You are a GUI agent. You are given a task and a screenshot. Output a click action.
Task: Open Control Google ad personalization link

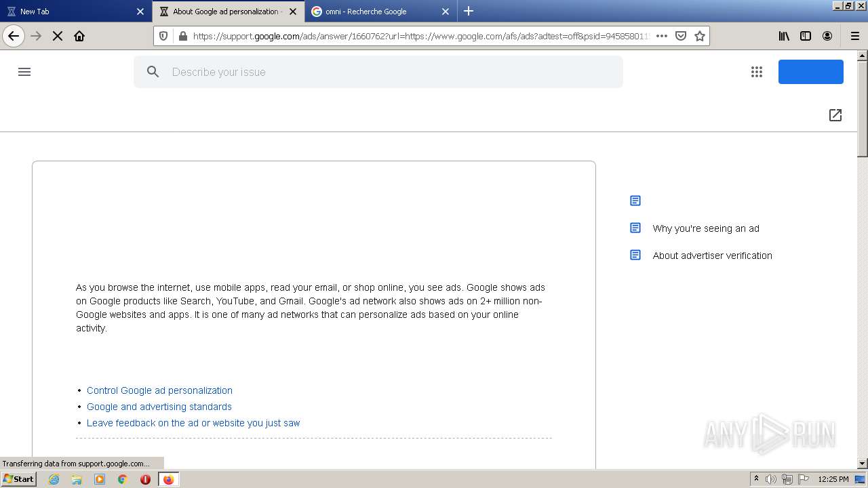pyautogui.click(x=159, y=390)
